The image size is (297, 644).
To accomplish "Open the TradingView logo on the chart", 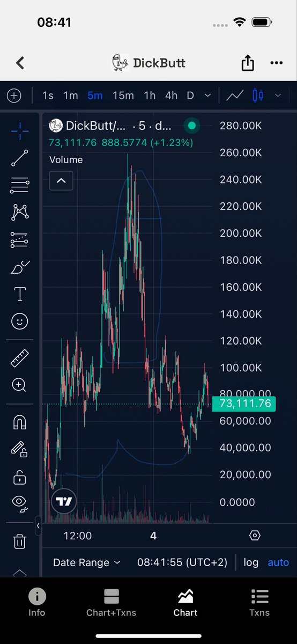I will pos(64,502).
